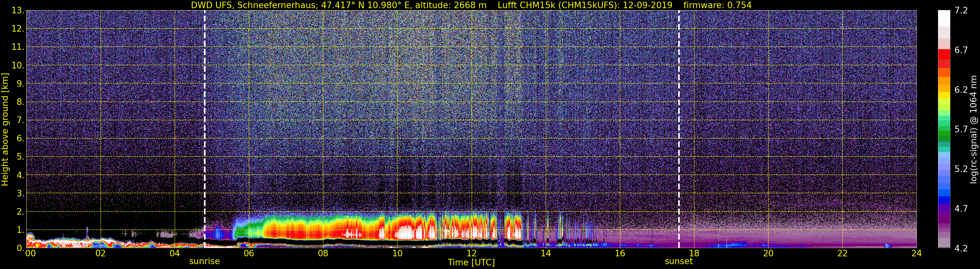
Task: Click the instrument date '12-09-2019' in the title
Action: (x=648, y=5)
